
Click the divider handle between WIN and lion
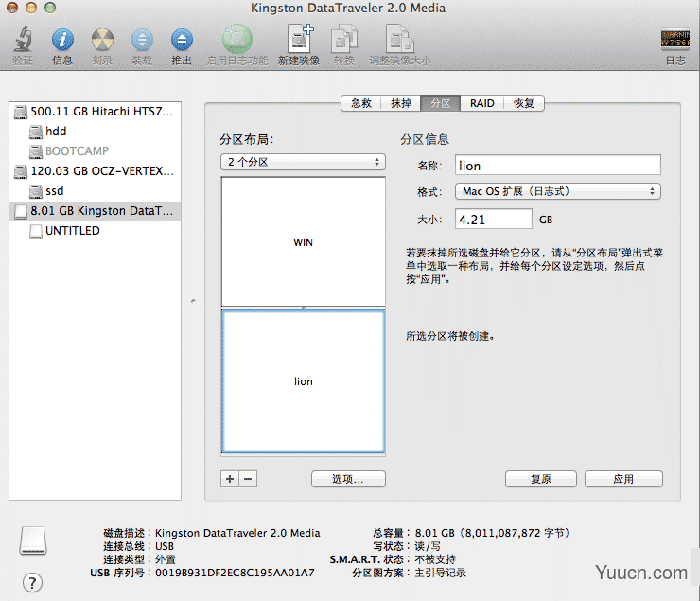pyautogui.click(x=304, y=308)
